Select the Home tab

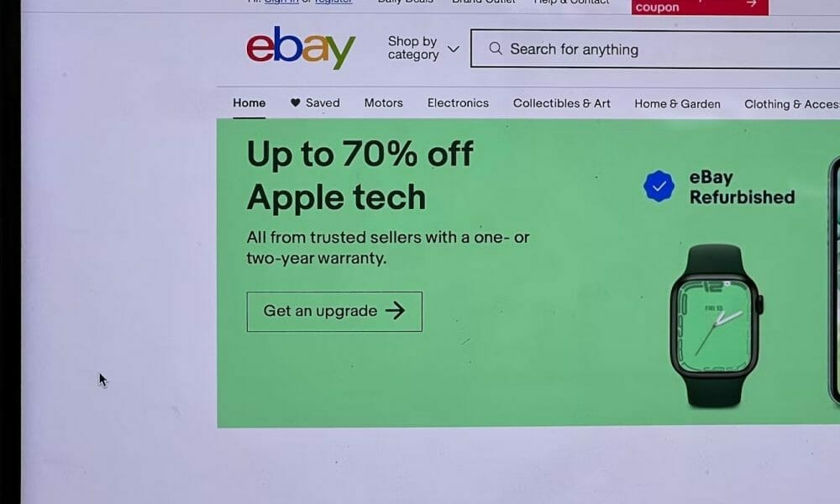249,102
